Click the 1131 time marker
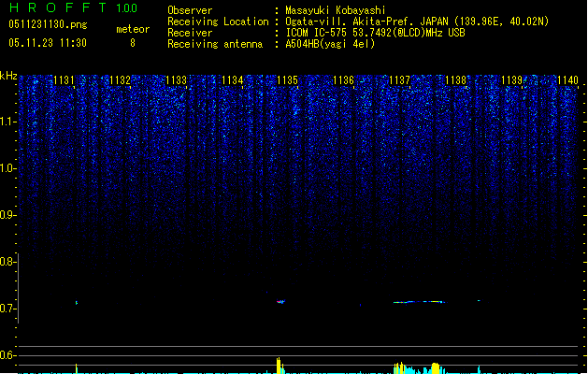Screen dimensions: 588x374 (65, 80)
